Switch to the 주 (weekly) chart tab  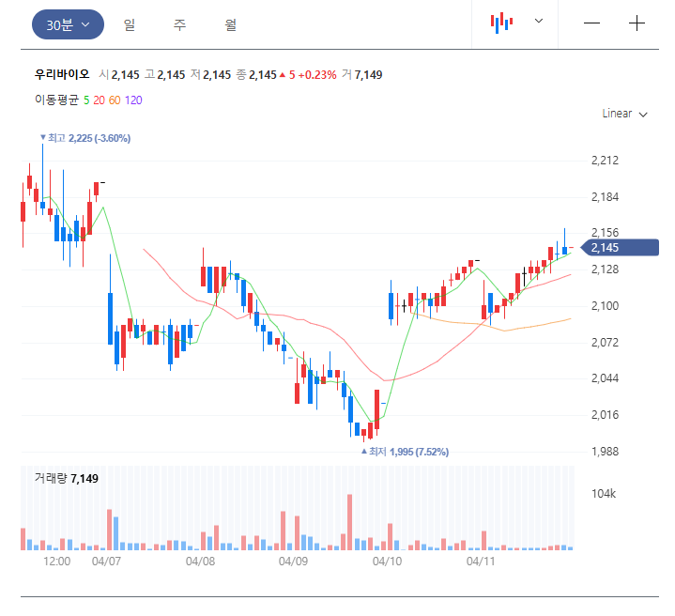point(180,24)
